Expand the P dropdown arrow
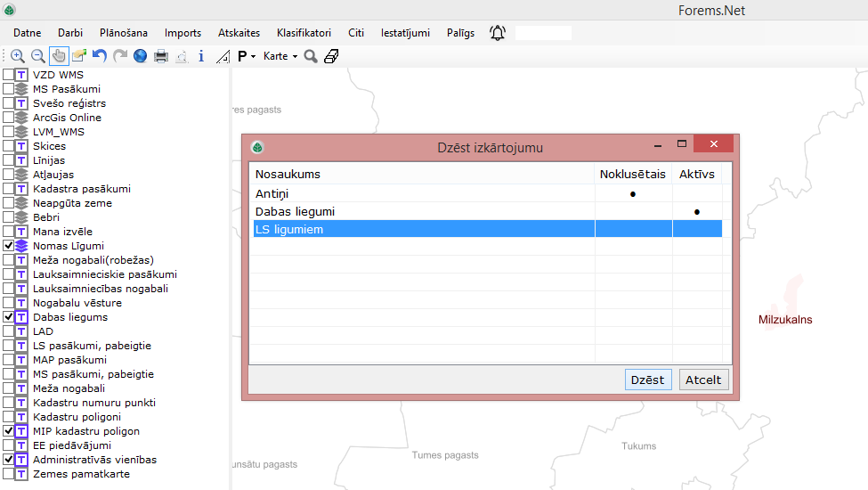 [x=253, y=57]
